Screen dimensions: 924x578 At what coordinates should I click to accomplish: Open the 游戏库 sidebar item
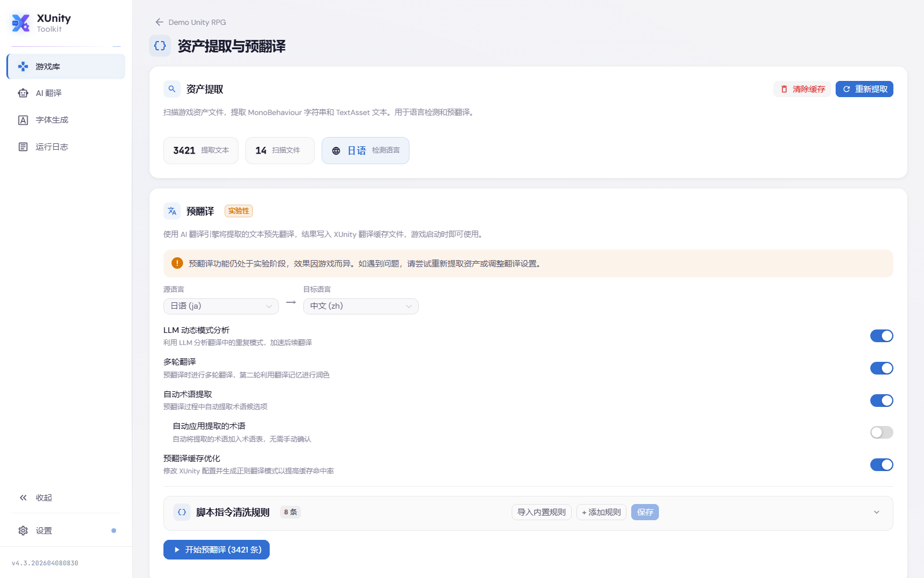point(66,66)
